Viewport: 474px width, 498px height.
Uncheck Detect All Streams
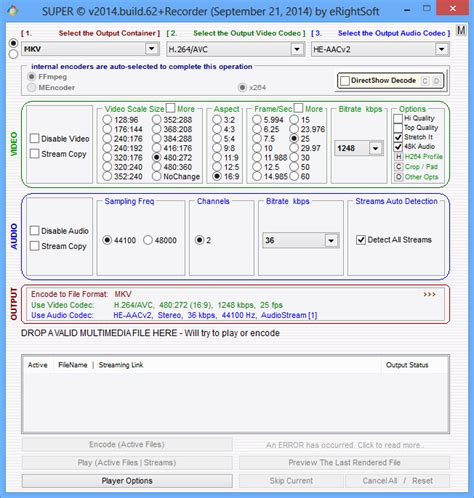tap(361, 240)
